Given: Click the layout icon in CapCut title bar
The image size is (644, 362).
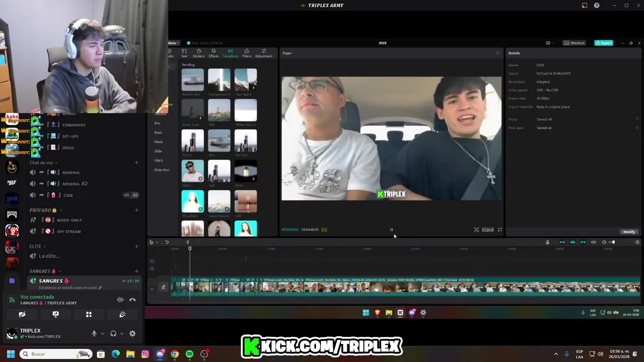Looking at the screenshot, I should click(x=548, y=43).
